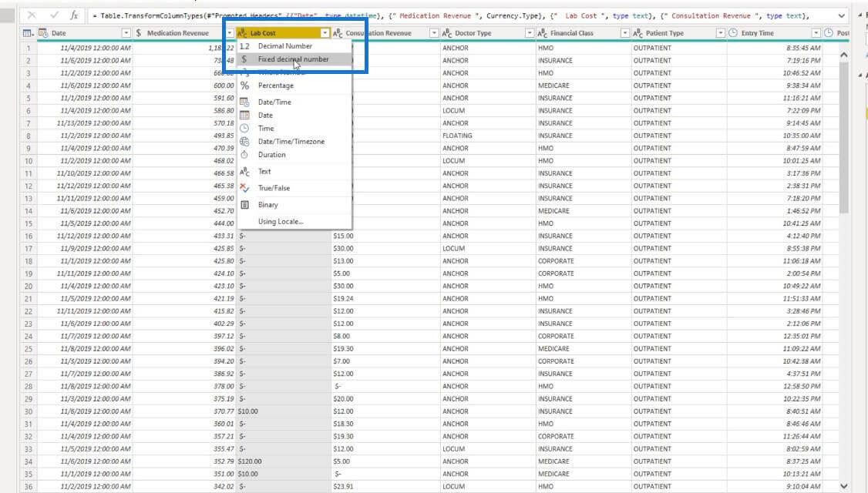Click the Entry Time clock type icon
Image resolution: width=868 pixels, height=493 pixels.
point(733,33)
